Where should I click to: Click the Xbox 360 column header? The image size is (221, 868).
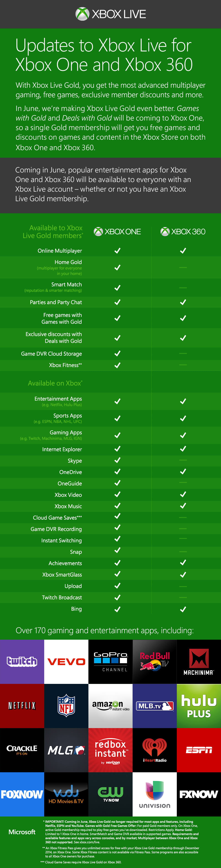point(183,232)
